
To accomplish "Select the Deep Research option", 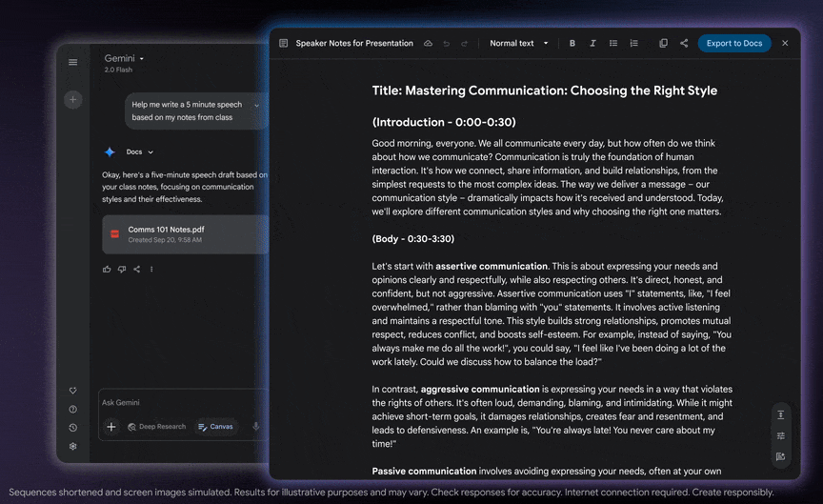I will 157,427.
